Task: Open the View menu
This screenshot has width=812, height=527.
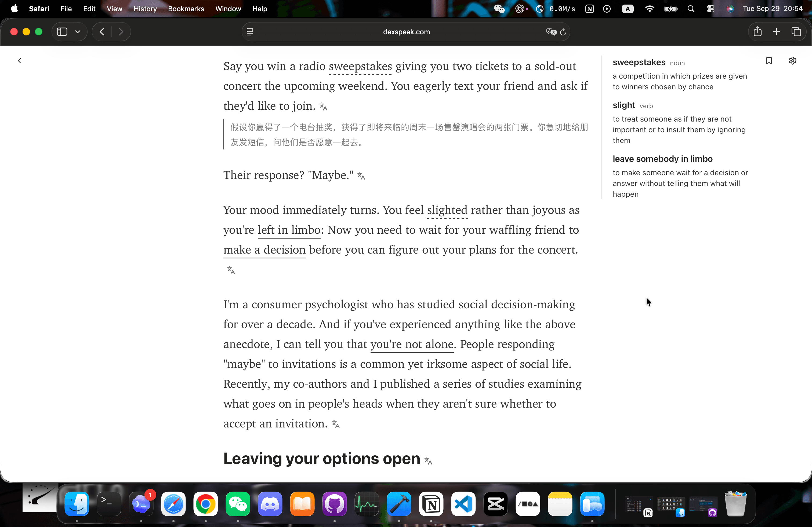Action: (114, 9)
